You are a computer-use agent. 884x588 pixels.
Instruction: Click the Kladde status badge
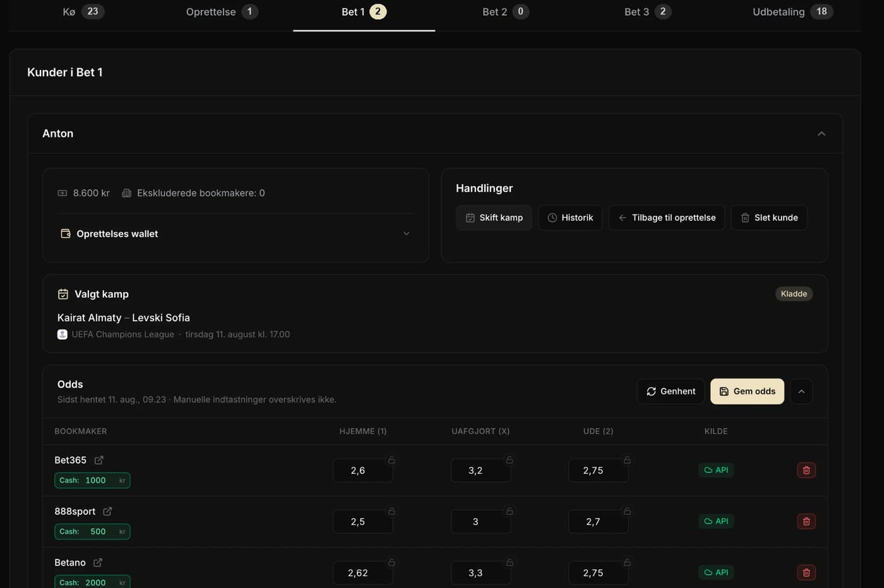tap(794, 294)
